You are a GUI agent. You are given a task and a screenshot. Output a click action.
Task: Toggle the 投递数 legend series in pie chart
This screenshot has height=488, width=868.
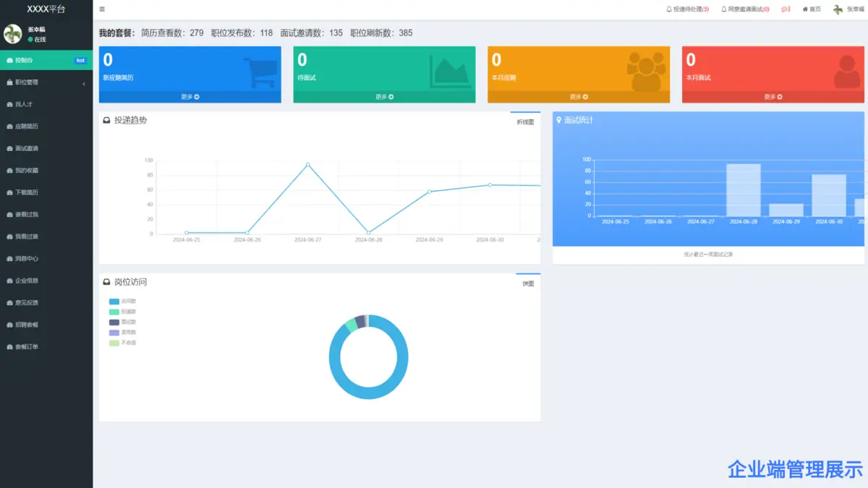114,312
